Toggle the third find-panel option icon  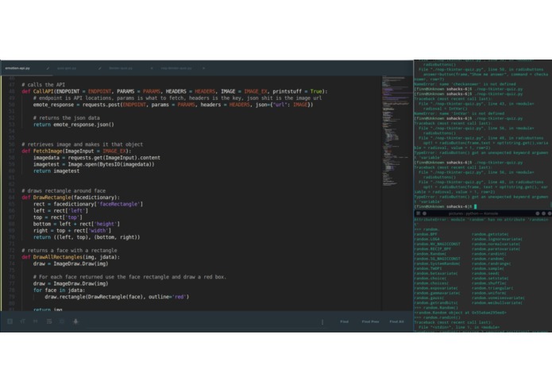pyautogui.click(x=36, y=321)
